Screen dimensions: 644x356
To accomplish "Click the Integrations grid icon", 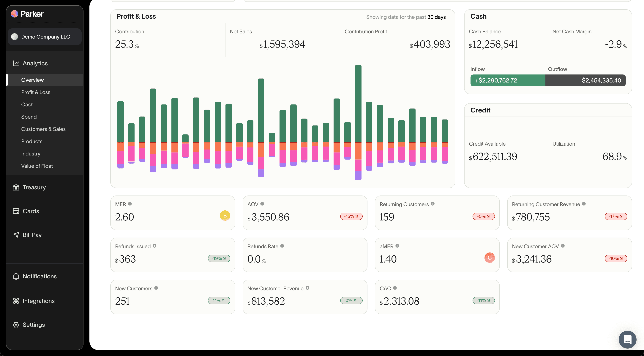I will click(x=16, y=301).
